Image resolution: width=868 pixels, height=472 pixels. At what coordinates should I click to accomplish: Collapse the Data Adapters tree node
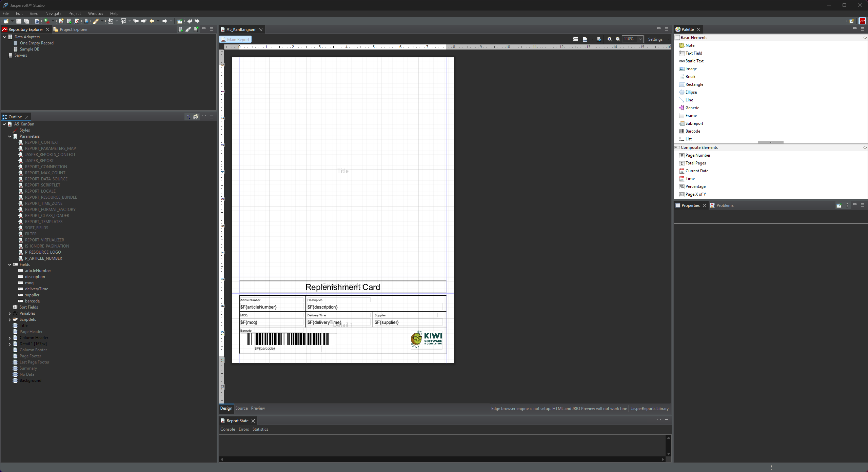pyautogui.click(x=4, y=37)
